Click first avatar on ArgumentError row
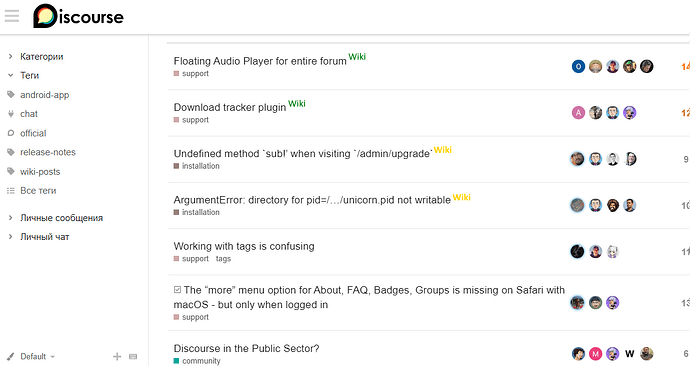 point(577,205)
